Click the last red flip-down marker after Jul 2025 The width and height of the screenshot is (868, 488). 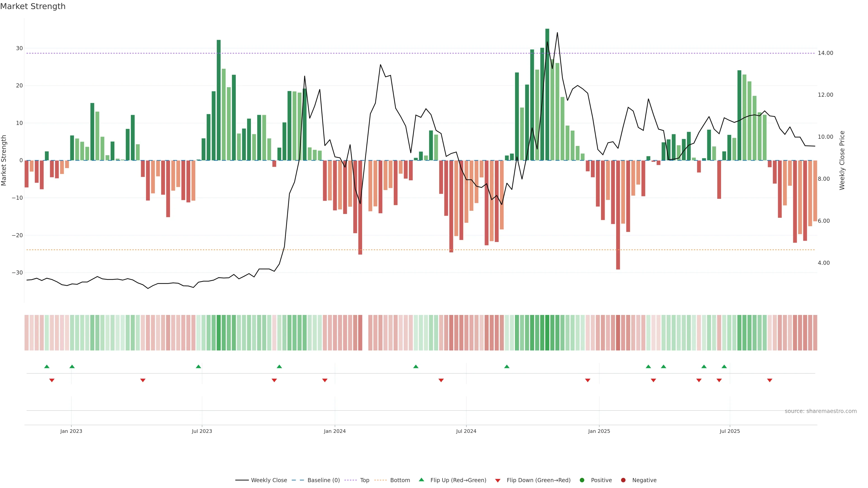770,380
